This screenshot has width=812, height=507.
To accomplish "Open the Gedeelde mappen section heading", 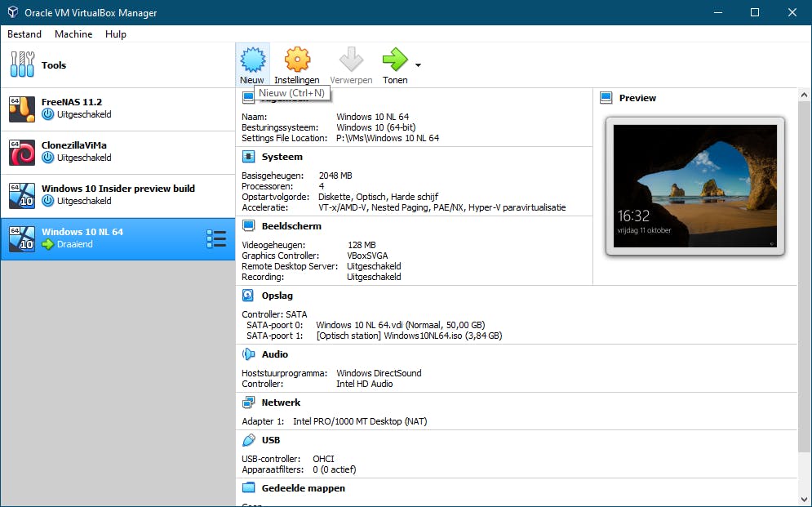I will pyautogui.click(x=304, y=488).
